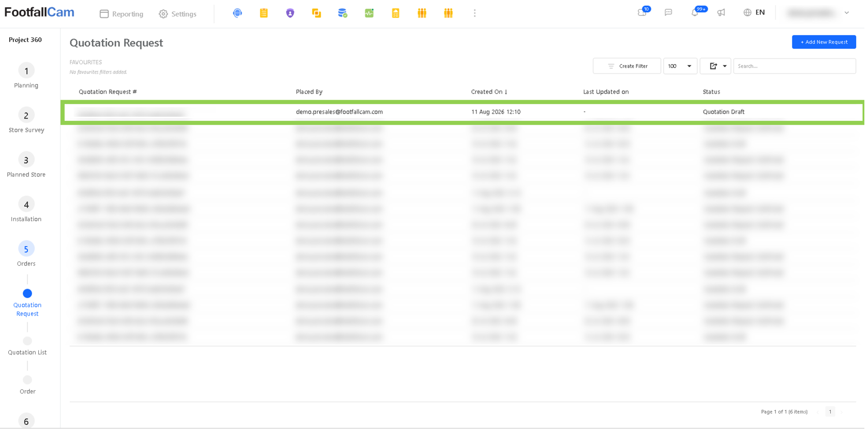868x429 pixels.
Task: Sort by the Created On column
Action: coord(489,92)
